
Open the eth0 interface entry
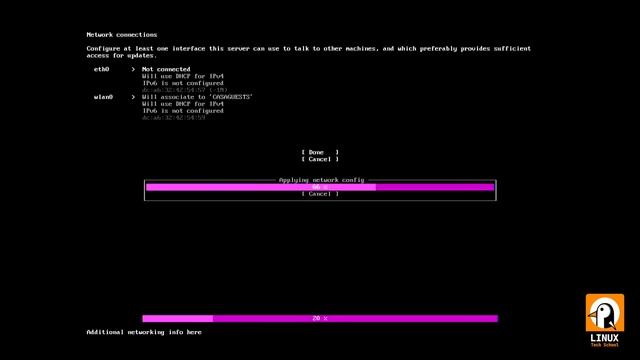(102, 69)
